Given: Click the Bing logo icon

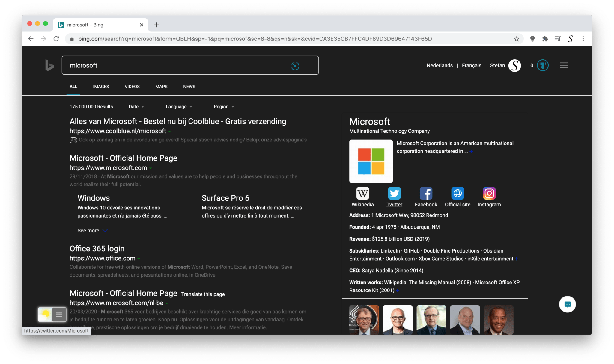Looking at the screenshot, I should coord(49,65).
